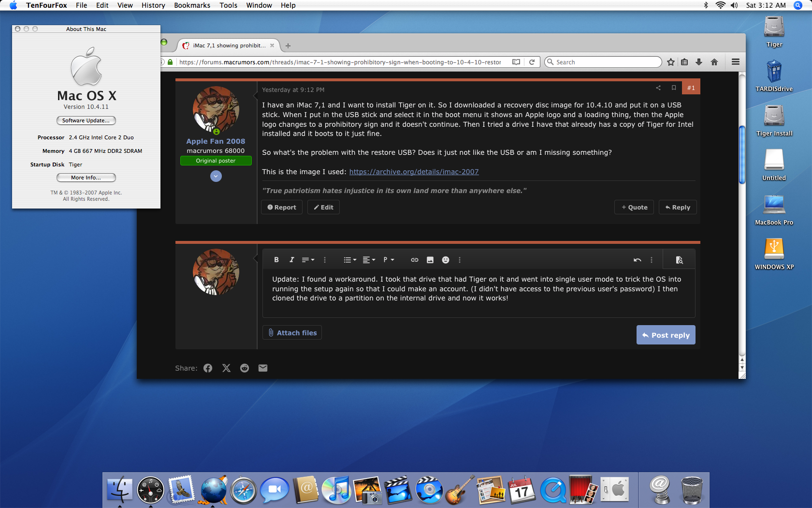
Task: Click the Post reply button
Action: [666, 335]
